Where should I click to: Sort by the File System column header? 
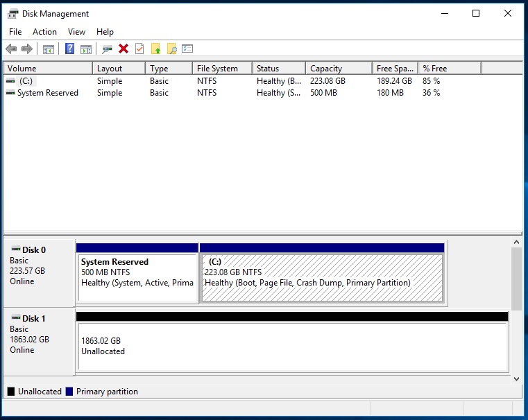[222, 68]
